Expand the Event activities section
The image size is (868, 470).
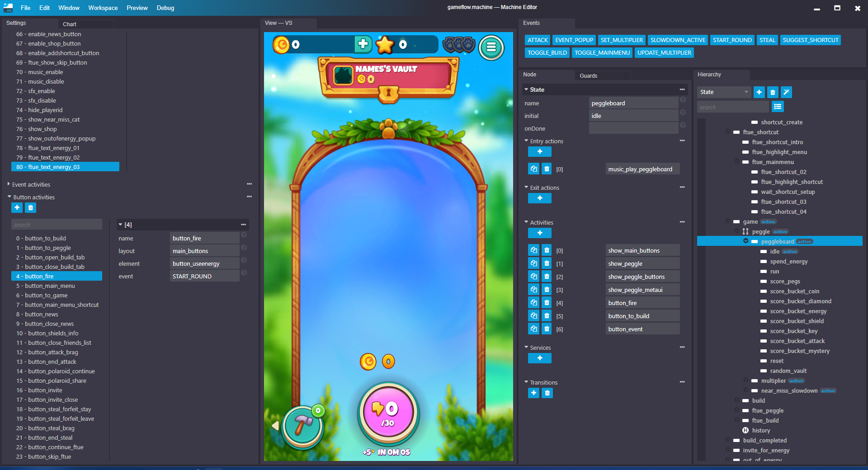click(9, 184)
